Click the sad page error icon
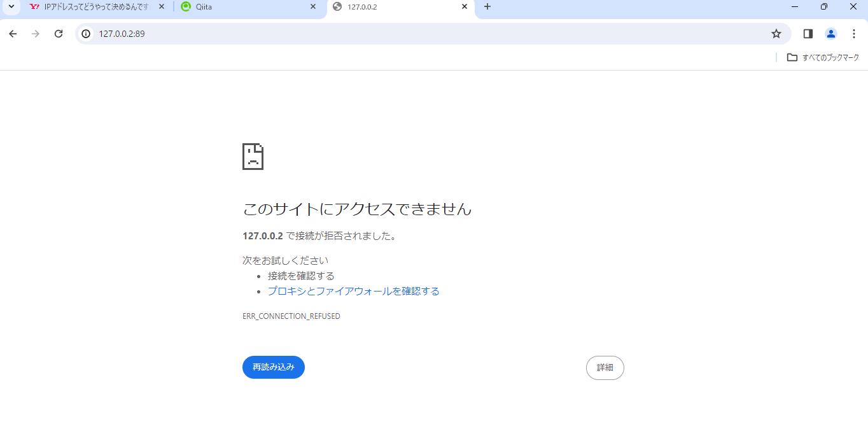This screenshot has width=868, height=429. point(254,156)
